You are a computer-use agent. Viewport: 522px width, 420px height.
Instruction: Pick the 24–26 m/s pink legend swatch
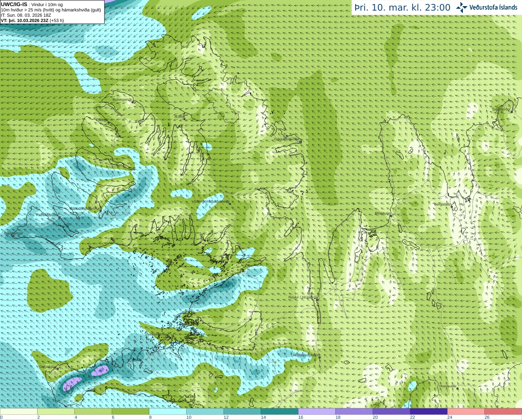pos(466,411)
